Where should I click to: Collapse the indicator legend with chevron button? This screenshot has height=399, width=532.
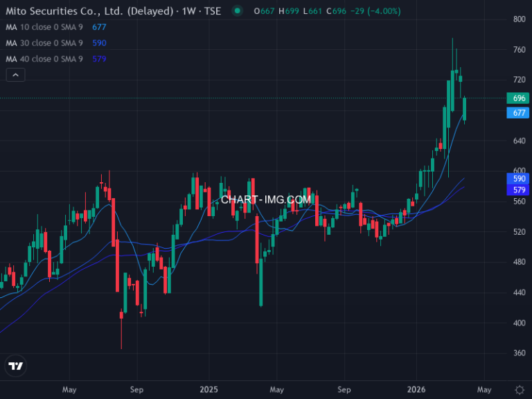[16, 75]
